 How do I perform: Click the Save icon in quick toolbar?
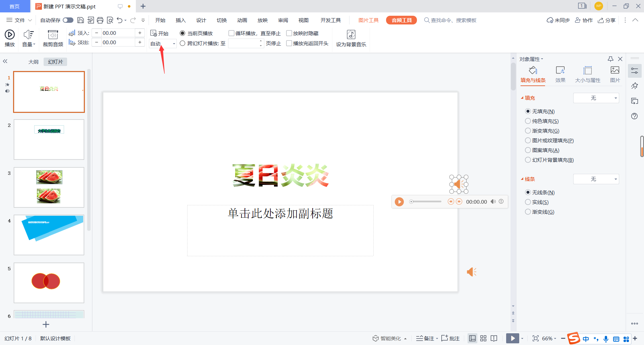(x=80, y=20)
